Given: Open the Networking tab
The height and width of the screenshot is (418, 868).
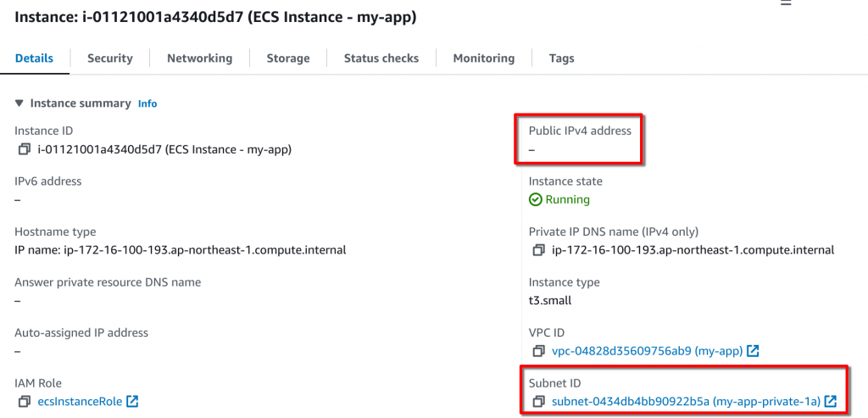Looking at the screenshot, I should pos(199,59).
